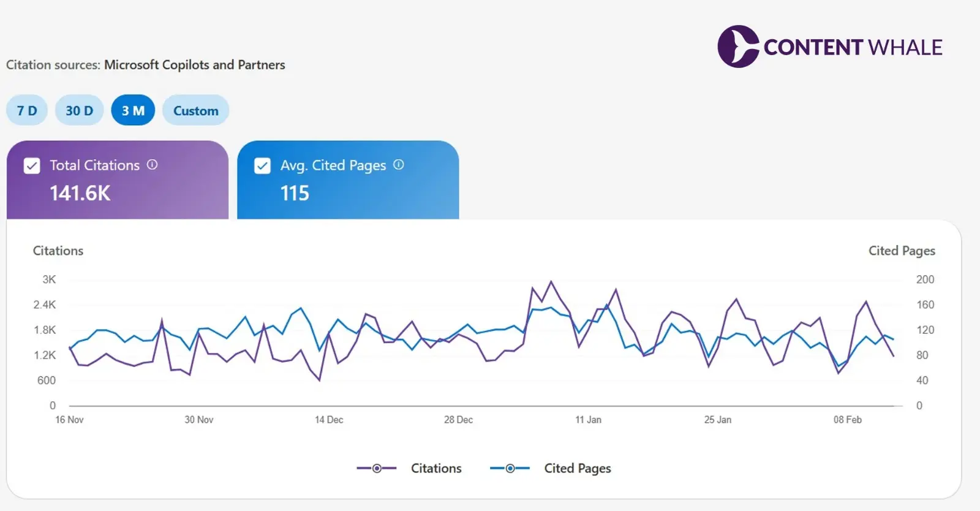Click the 11 Jan label on the chart axis
Image resolution: width=980 pixels, height=511 pixels.
pos(589,420)
